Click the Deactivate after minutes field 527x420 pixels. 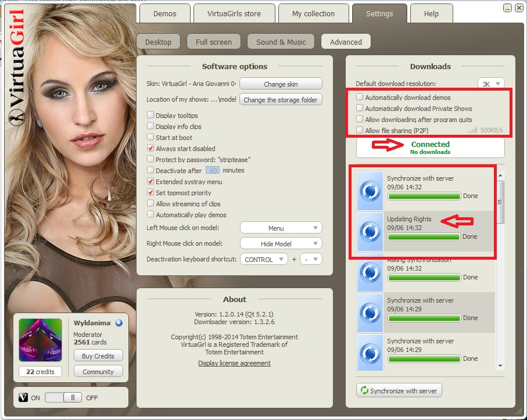213,170
